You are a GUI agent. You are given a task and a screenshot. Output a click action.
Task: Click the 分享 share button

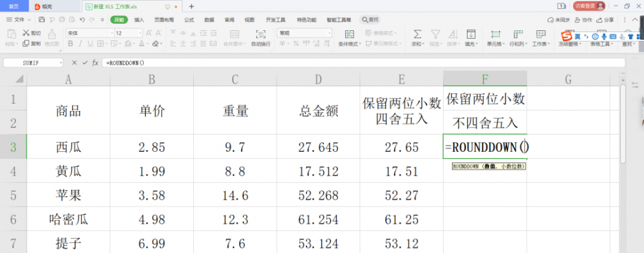[605, 20]
